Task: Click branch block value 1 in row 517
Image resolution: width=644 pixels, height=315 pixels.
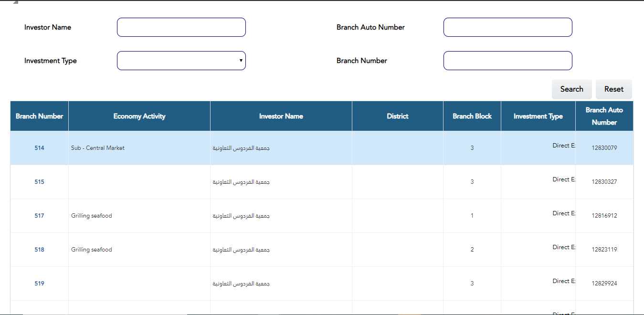Action: click(x=472, y=216)
